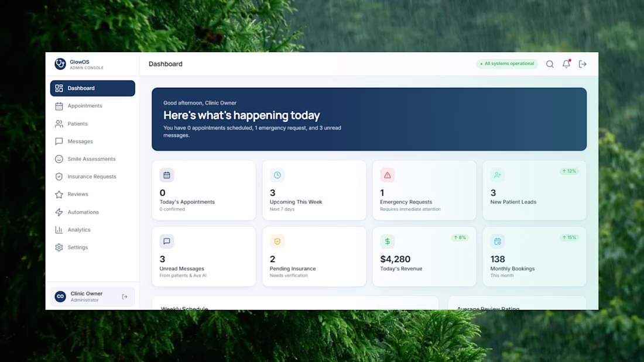Click the Dashboard grid icon in sidebar
644x362 pixels.
tap(59, 88)
